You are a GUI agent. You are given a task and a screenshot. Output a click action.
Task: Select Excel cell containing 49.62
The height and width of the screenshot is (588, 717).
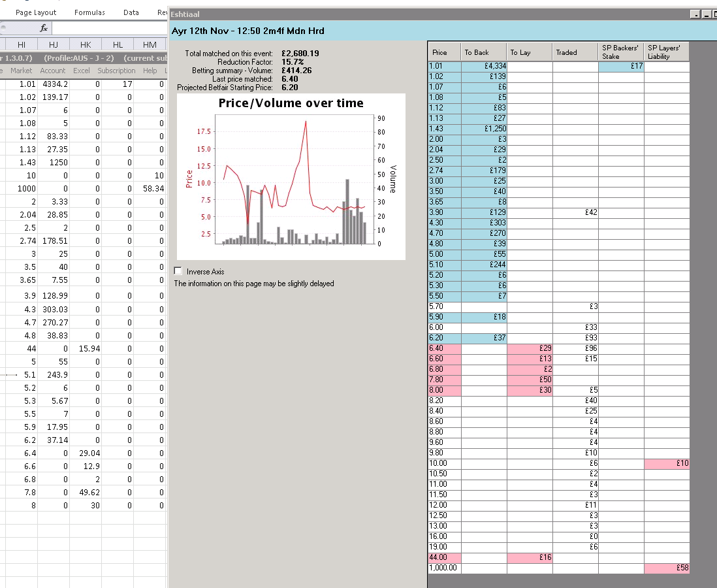pos(86,493)
